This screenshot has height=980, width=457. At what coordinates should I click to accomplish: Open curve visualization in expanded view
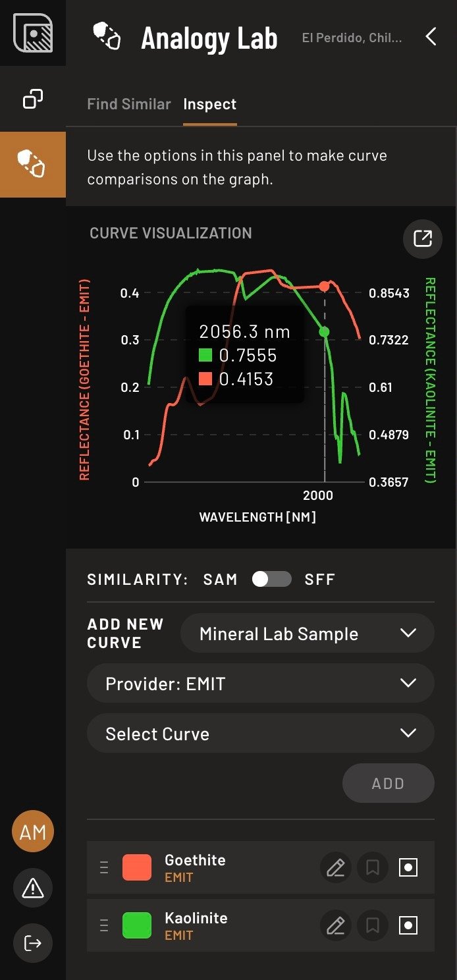pyautogui.click(x=422, y=238)
